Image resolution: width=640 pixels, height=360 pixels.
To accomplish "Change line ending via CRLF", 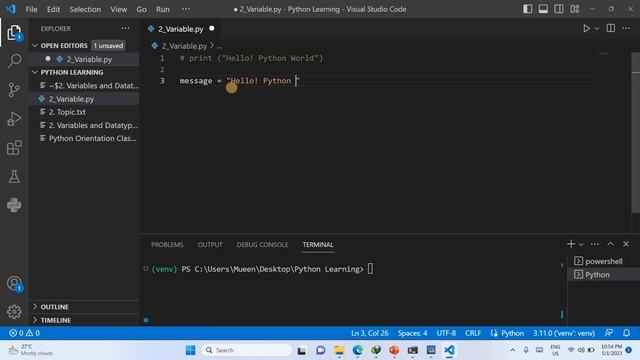I will 473,333.
